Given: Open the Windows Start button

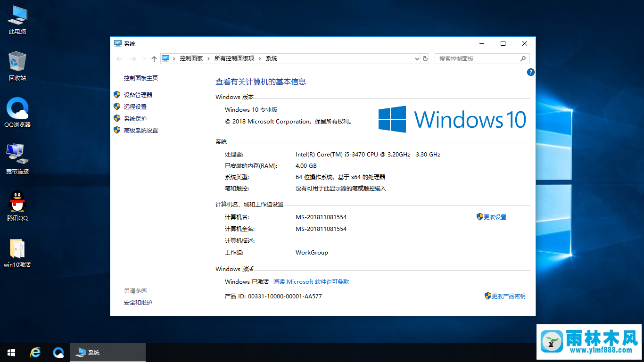Looking at the screenshot, I should 11,353.
